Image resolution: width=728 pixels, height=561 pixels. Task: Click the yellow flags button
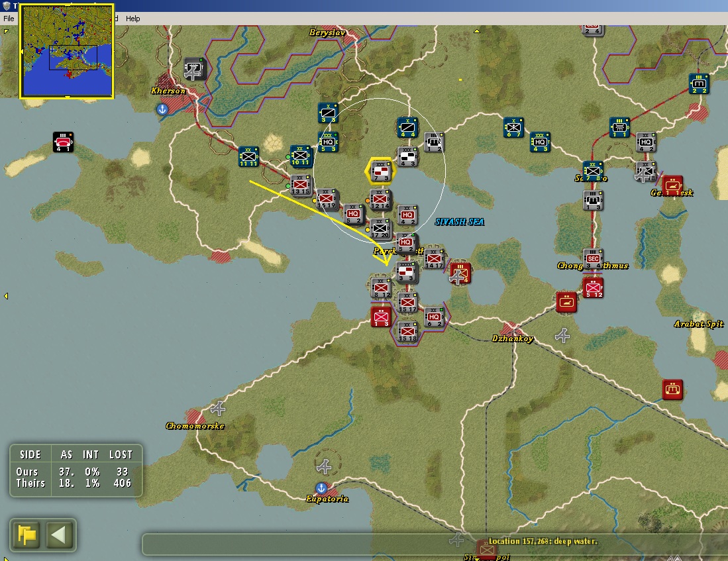pyautogui.click(x=27, y=535)
